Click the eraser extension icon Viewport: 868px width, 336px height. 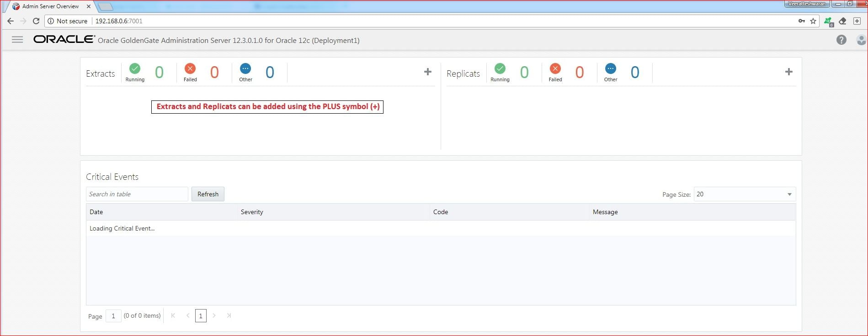[843, 21]
